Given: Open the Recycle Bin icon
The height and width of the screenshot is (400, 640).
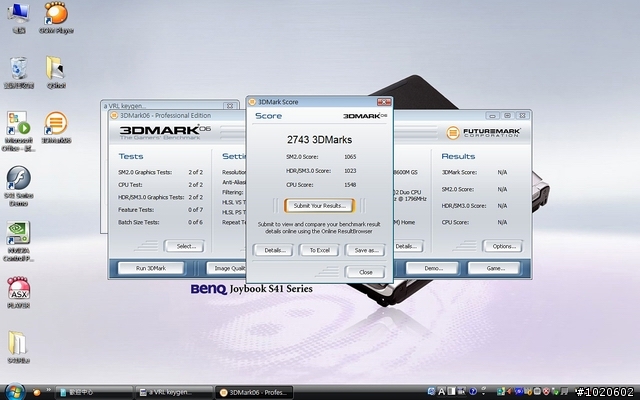Looking at the screenshot, I should [18, 72].
